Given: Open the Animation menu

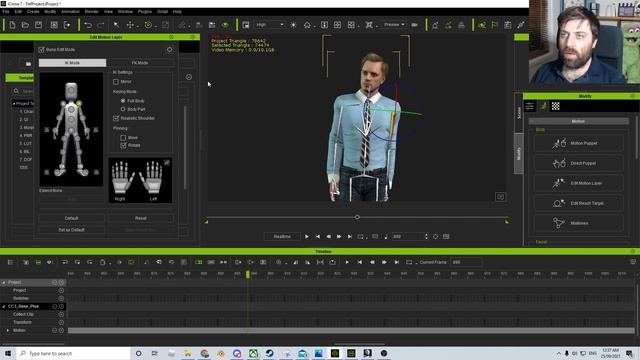Looking at the screenshot, I should point(70,11).
